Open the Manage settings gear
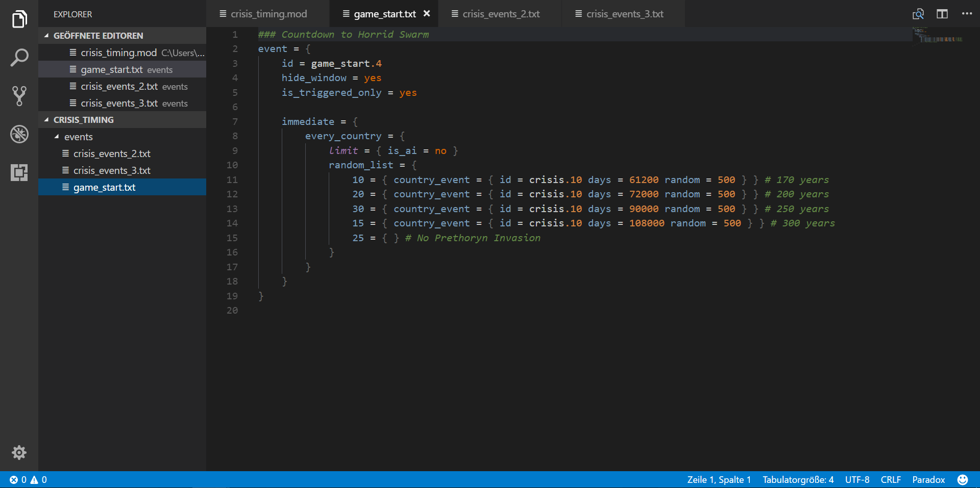 point(19,452)
